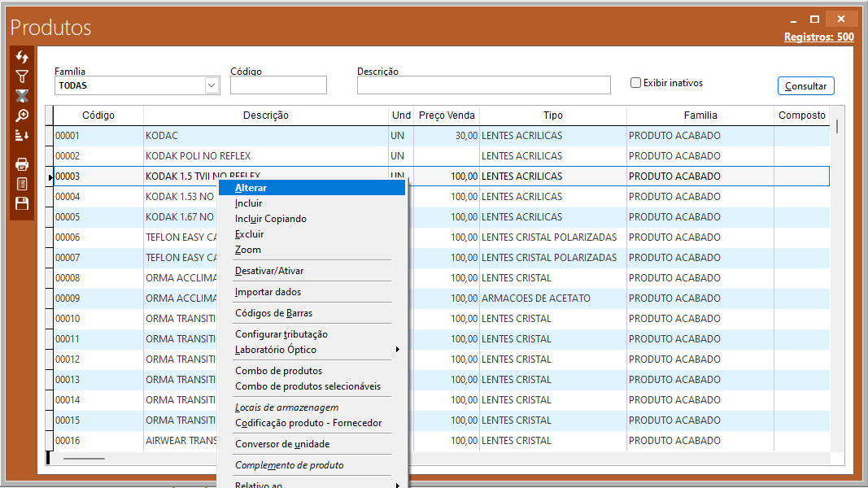The width and height of the screenshot is (868, 488).
Task: Expand the Relativo ao submenu arrow
Action: point(398,485)
